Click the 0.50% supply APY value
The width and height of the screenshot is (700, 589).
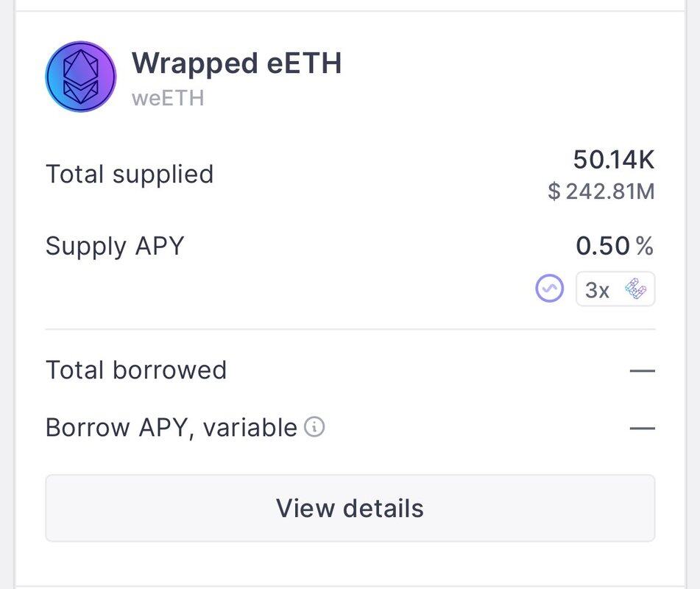pos(615,246)
